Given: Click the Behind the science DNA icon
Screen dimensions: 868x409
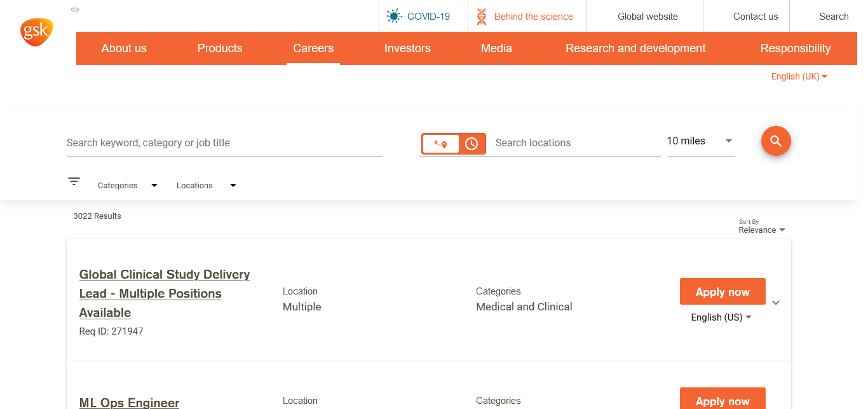Looking at the screenshot, I should (x=482, y=17).
